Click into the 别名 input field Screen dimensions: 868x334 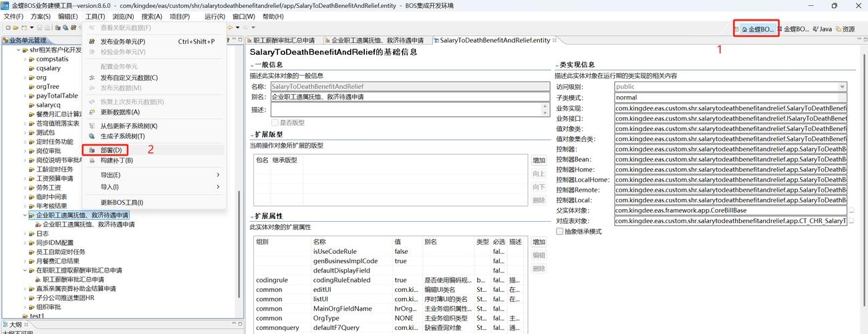(410, 97)
